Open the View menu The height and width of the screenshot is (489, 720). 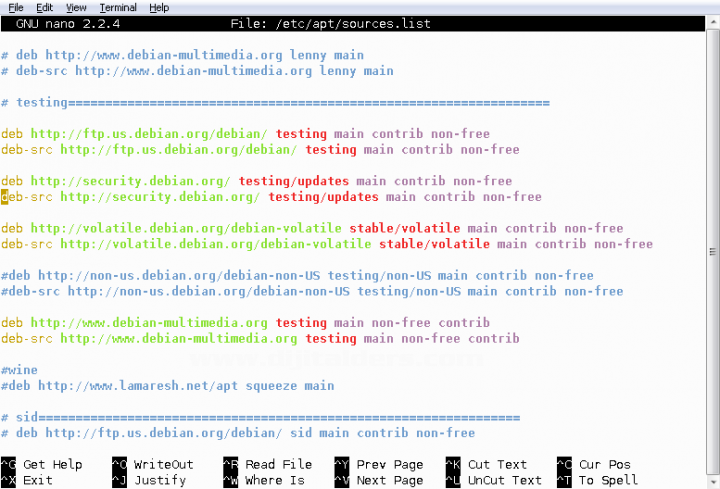[x=76, y=7]
